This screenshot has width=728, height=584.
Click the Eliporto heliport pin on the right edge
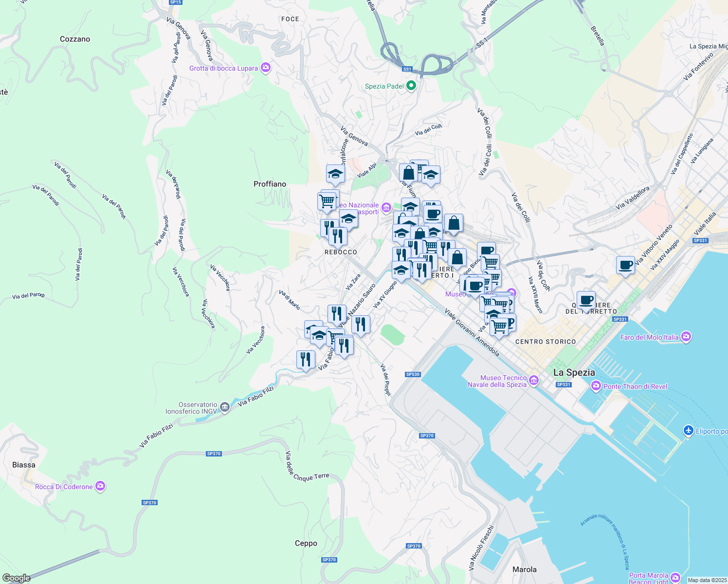click(689, 431)
